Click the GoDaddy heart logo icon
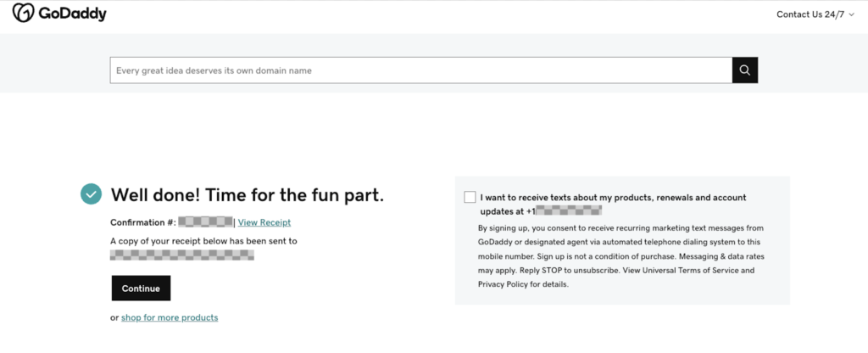 [x=23, y=14]
